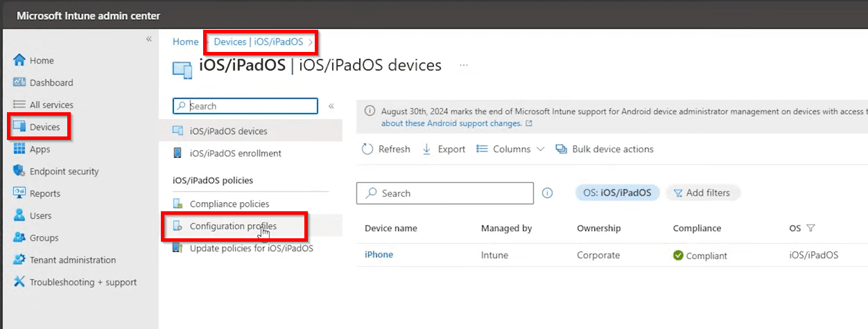Screen dimensions: 868x329
Task: Focus the submenu Search box
Action: 245,106
